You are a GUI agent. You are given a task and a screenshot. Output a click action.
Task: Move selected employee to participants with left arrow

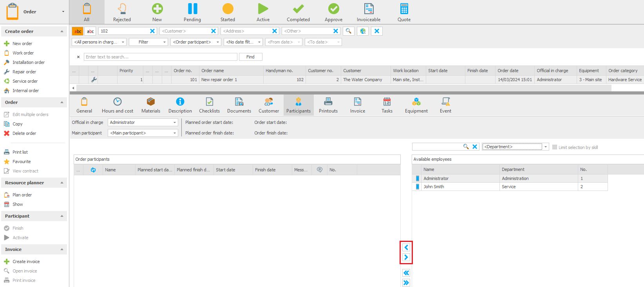(x=406, y=247)
